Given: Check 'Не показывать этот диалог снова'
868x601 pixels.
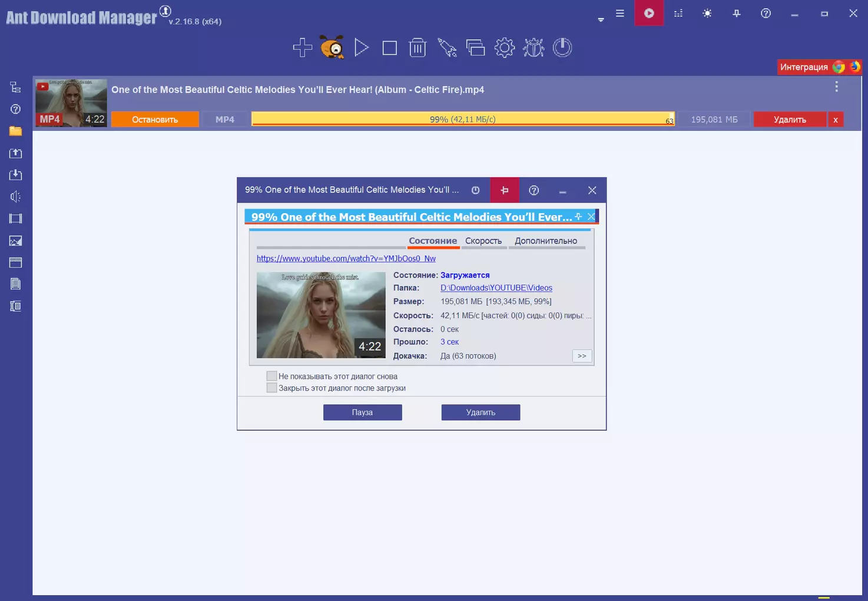Looking at the screenshot, I should pyautogui.click(x=271, y=376).
